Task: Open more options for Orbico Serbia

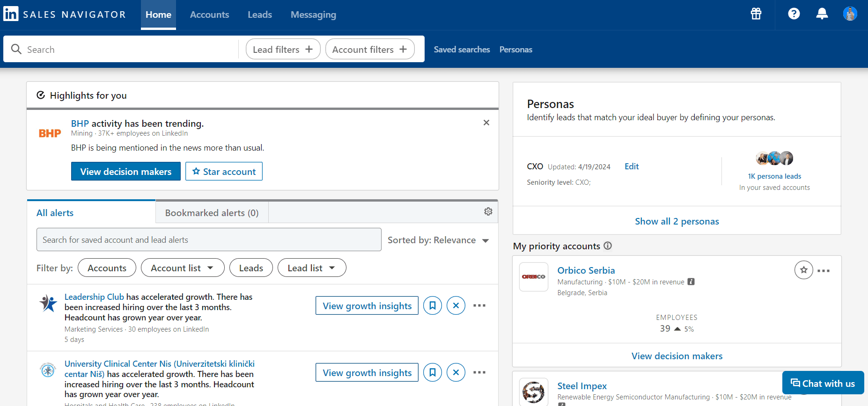Action: click(824, 271)
